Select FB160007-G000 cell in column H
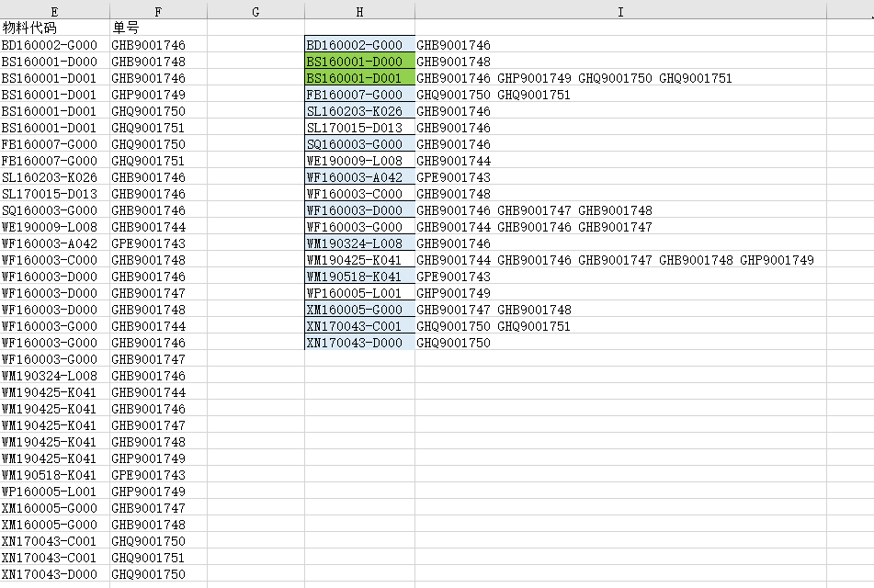 coord(359,95)
